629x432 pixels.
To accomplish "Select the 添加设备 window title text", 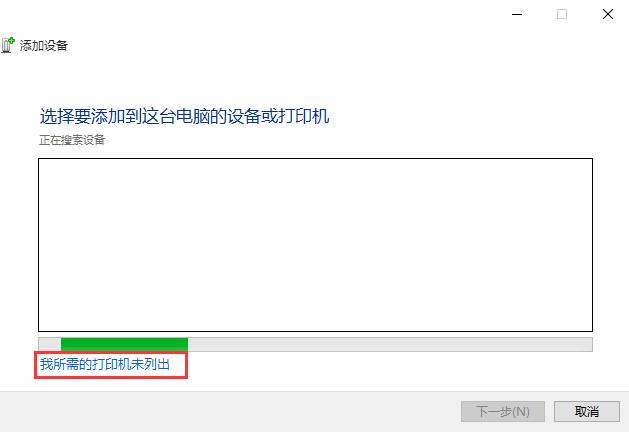I will click(44, 45).
